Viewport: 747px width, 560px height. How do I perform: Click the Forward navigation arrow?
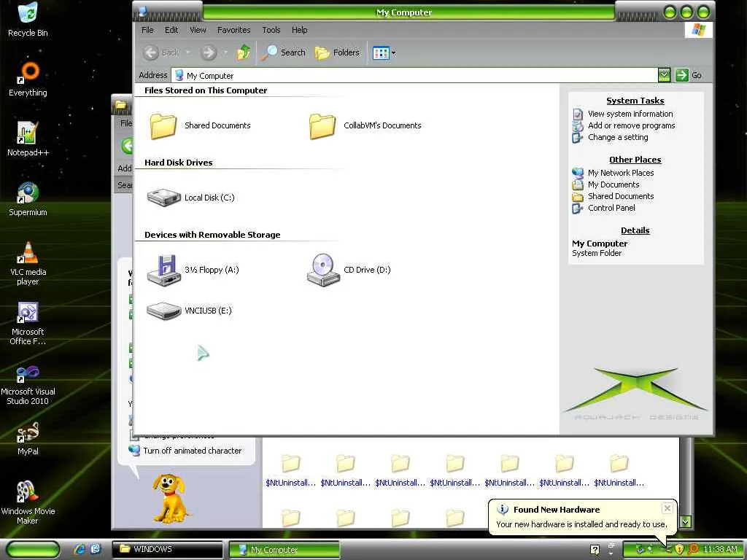pos(208,52)
